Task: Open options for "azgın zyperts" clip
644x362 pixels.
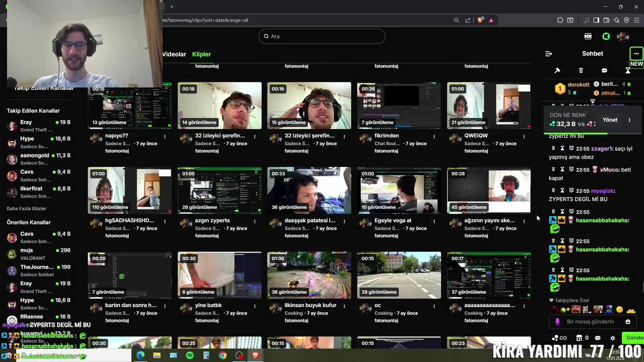Action: [x=255, y=221]
